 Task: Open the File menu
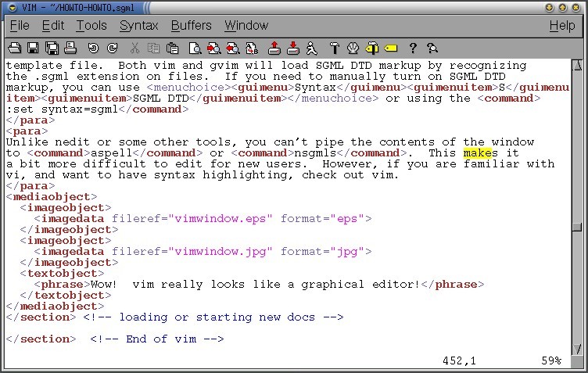[20, 26]
